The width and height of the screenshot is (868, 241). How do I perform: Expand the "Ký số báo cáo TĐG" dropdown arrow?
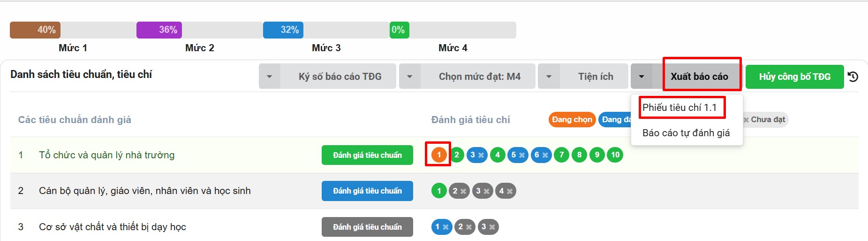[x=270, y=77]
